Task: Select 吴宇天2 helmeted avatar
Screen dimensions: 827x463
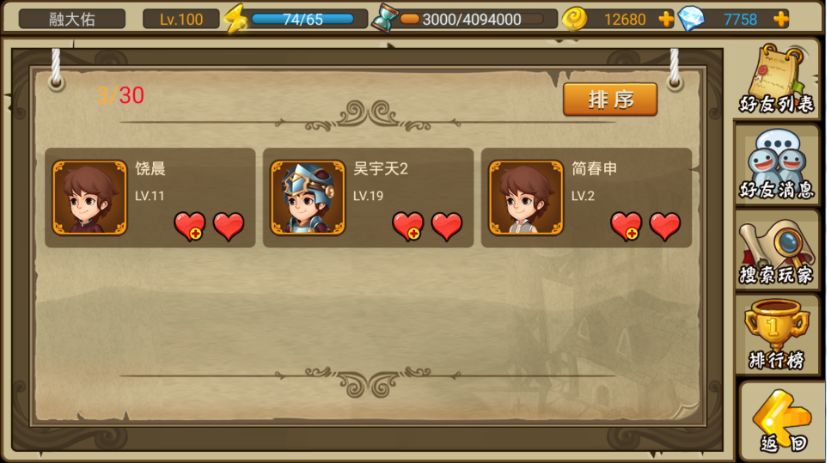Action: pyautogui.click(x=307, y=198)
